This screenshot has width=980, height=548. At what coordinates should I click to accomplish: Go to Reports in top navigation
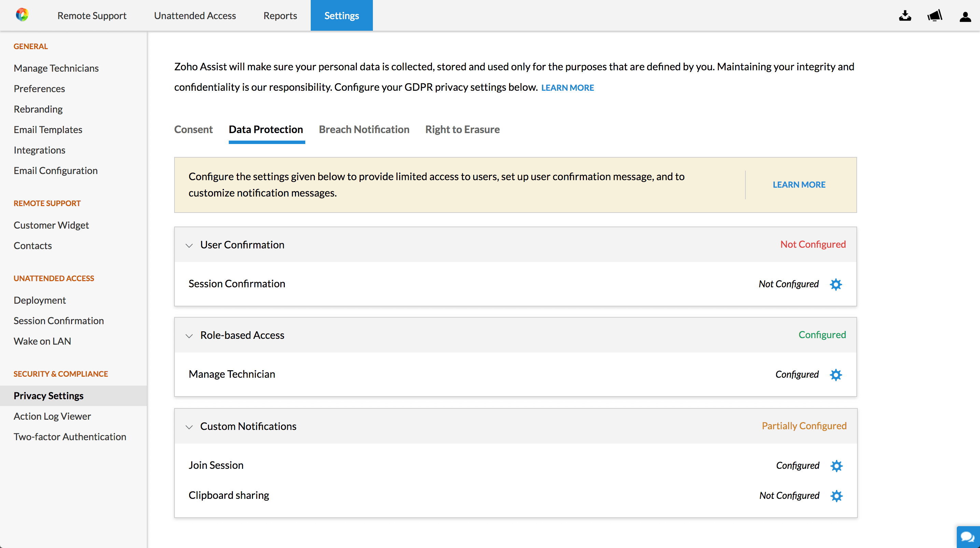pos(280,16)
